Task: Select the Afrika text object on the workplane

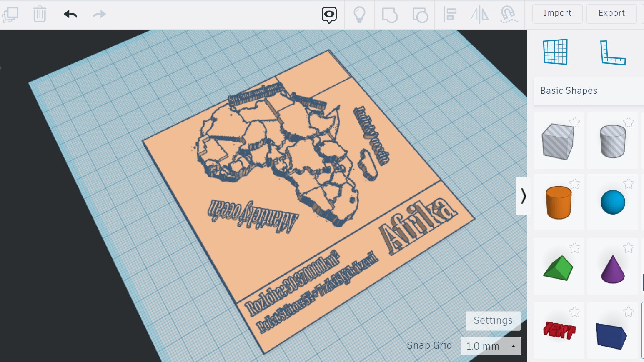Action: tap(418, 225)
